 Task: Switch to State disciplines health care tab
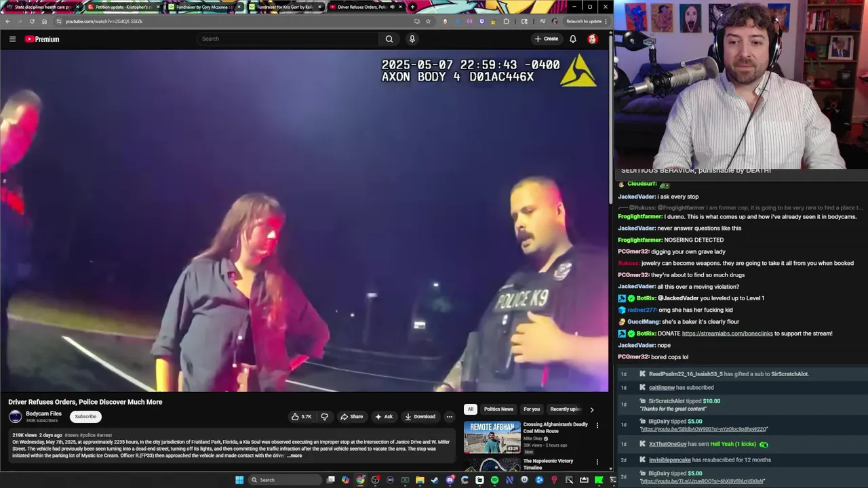(x=43, y=7)
